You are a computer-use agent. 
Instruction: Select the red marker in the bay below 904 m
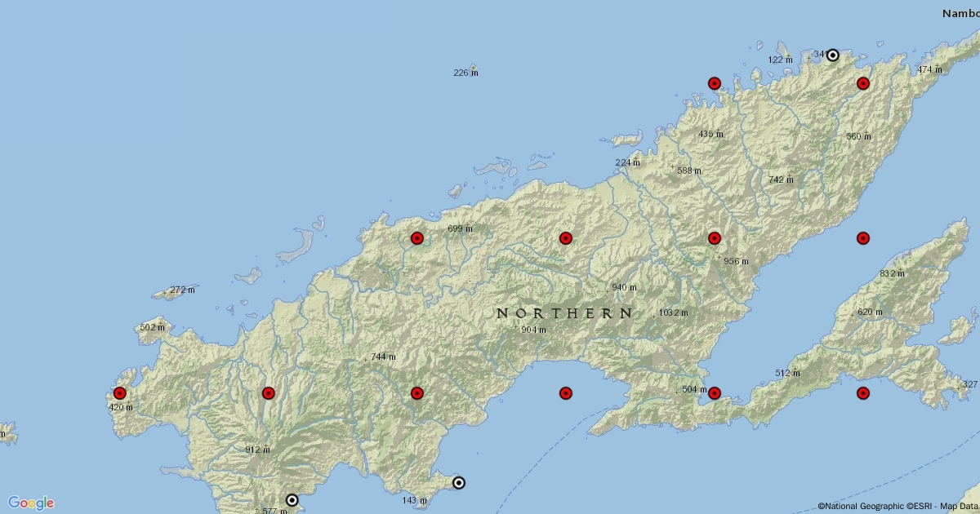click(x=566, y=393)
